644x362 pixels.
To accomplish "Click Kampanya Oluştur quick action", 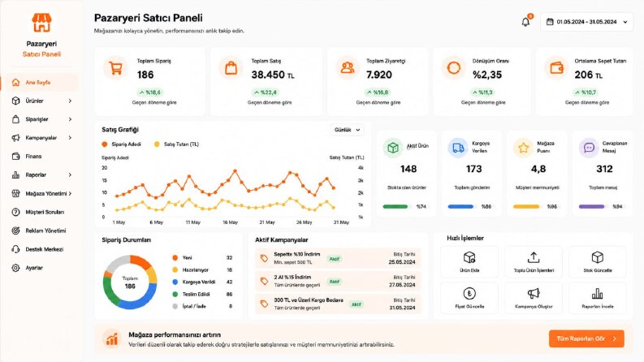I will 534,298.
